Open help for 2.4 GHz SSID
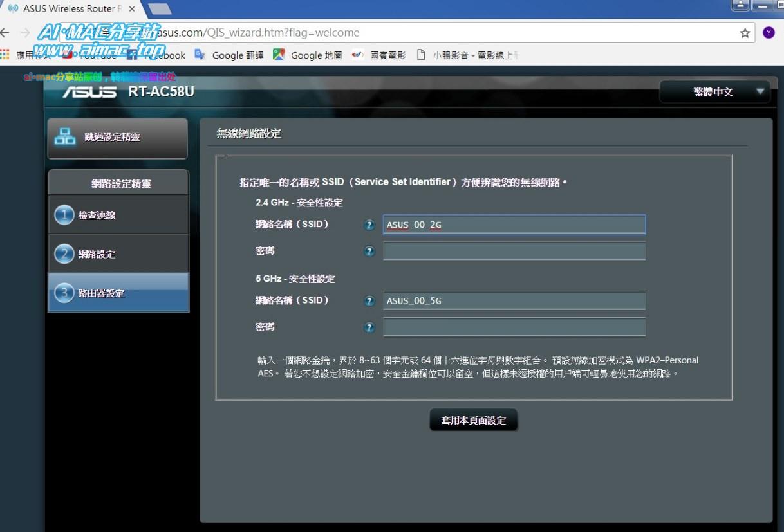The height and width of the screenshot is (532, 784). [x=369, y=225]
